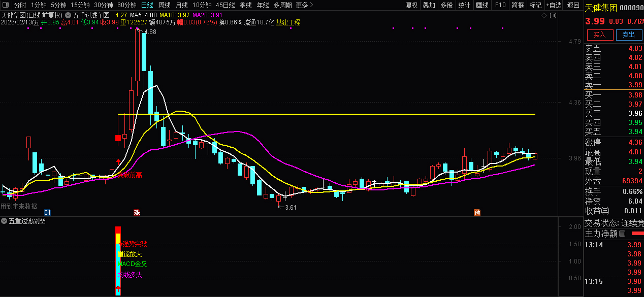Open the dropdown next to 天健集团(日线.前复权)

pos(68,16)
